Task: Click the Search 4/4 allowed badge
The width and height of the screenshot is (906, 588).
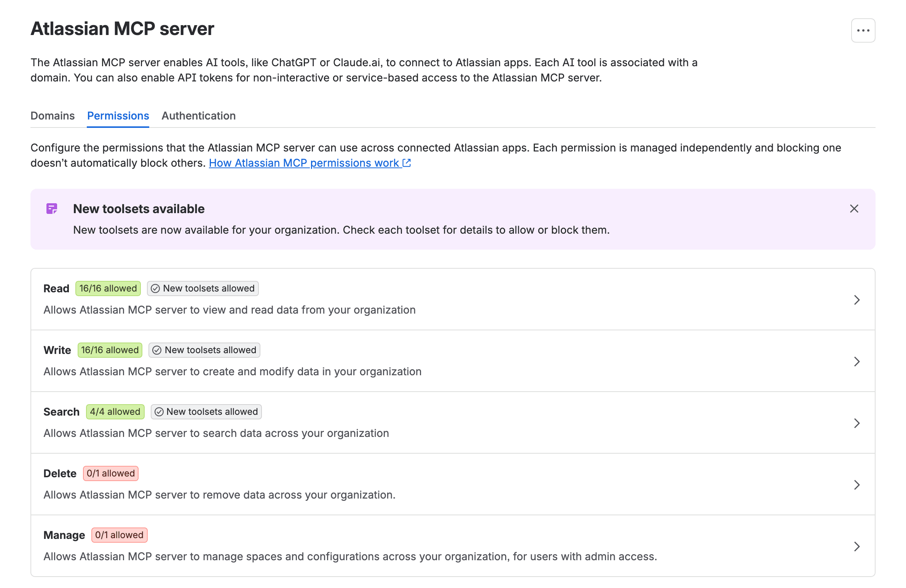Action: pyautogui.click(x=115, y=412)
